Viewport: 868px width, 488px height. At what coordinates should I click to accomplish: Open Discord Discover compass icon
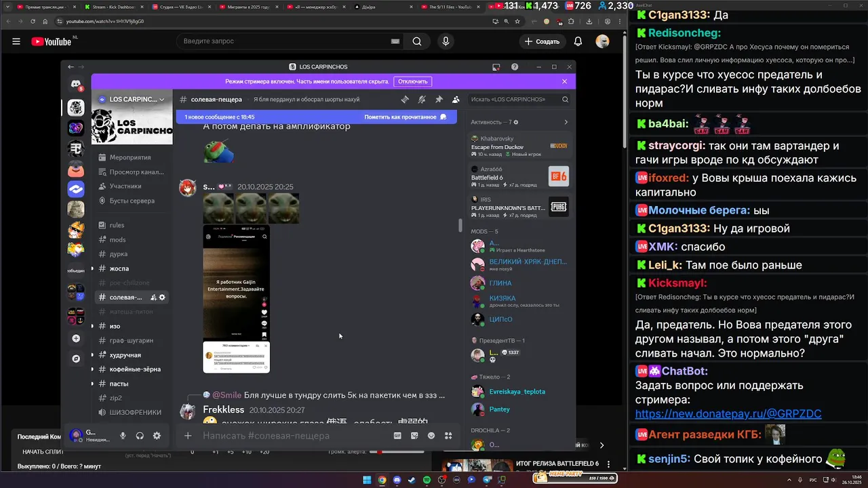point(76,359)
